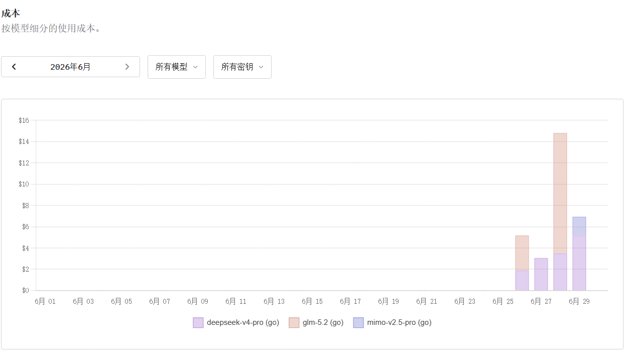629x364 pixels.
Task: Open the 所有模型 model filter dropdown
Action: [x=177, y=67]
